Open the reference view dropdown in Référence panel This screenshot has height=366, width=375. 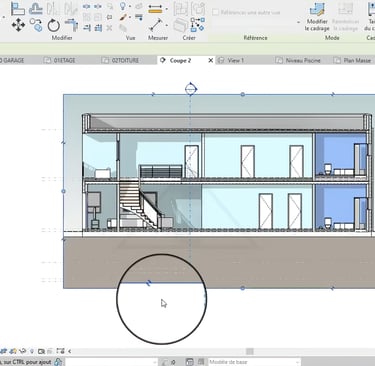(298, 23)
